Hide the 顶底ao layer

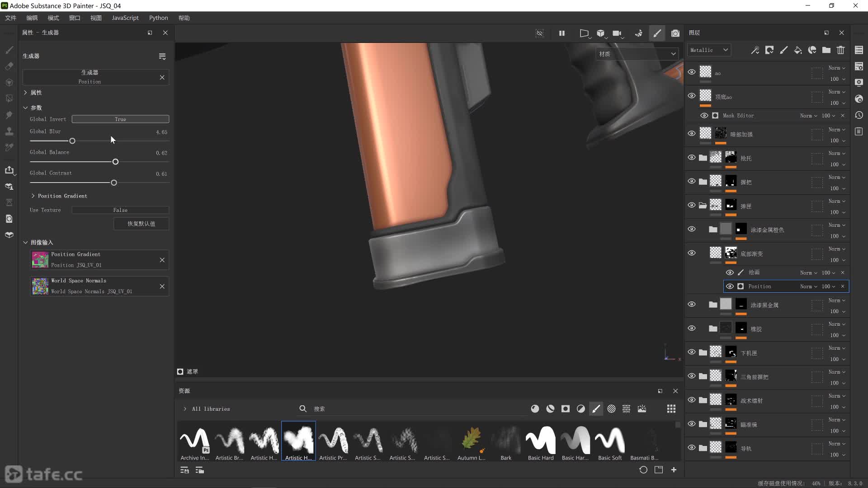[692, 96]
